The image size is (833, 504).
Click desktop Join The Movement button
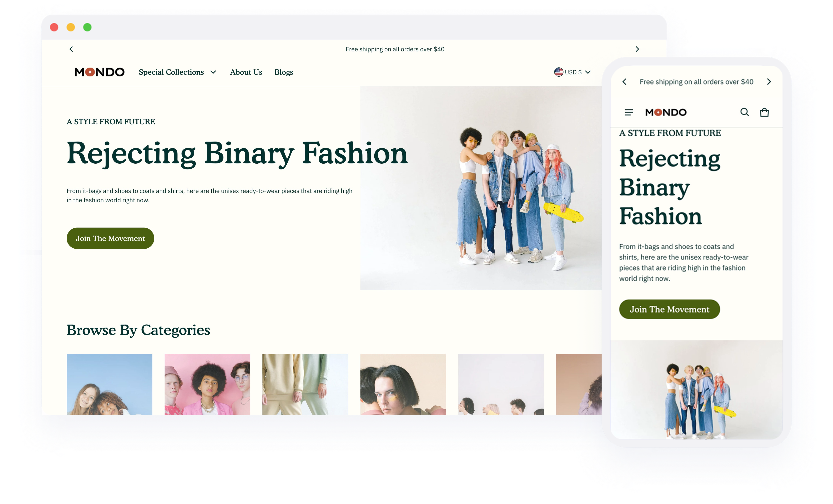pyautogui.click(x=110, y=238)
